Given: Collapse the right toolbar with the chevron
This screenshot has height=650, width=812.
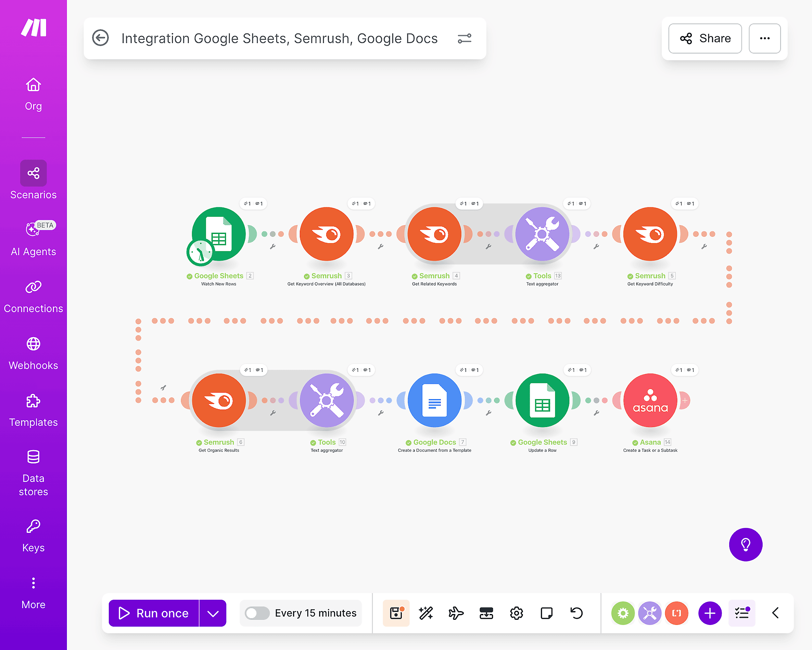Looking at the screenshot, I should (776, 613).
